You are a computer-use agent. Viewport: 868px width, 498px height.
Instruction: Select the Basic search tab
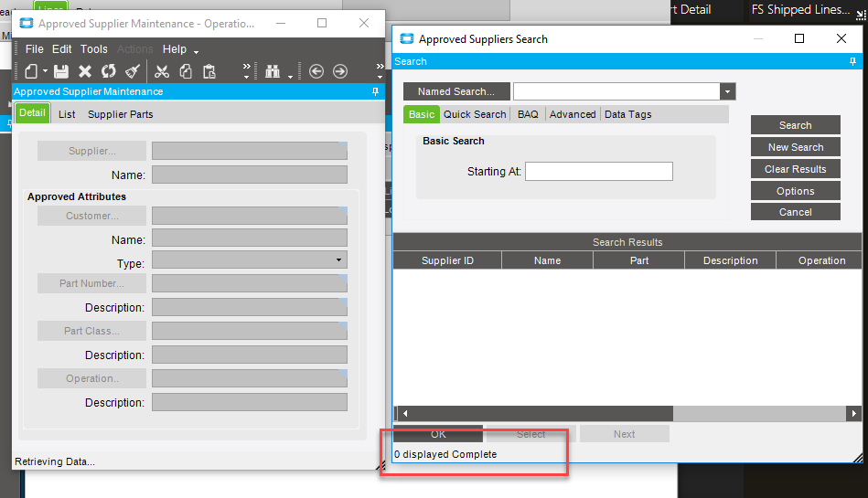422,114
